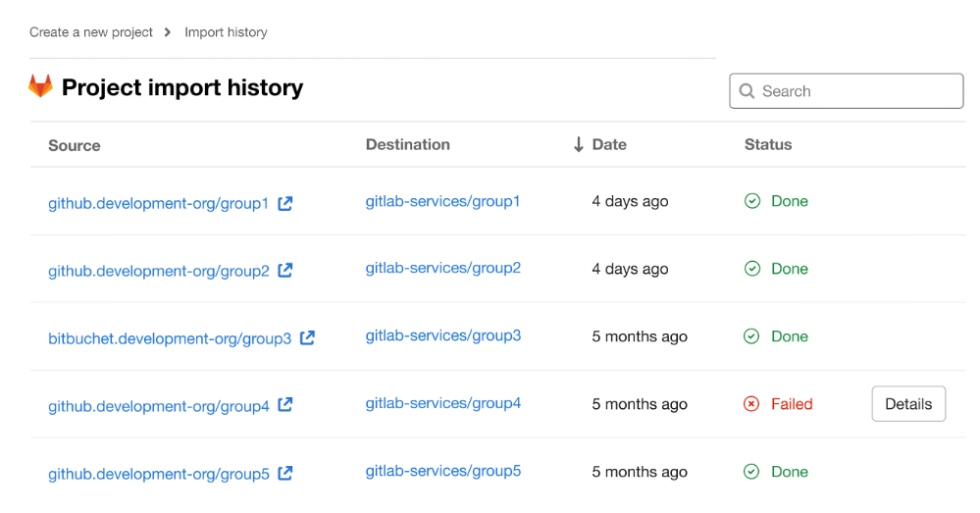Click the magnifier icon in search box

[x=747, y=91]
